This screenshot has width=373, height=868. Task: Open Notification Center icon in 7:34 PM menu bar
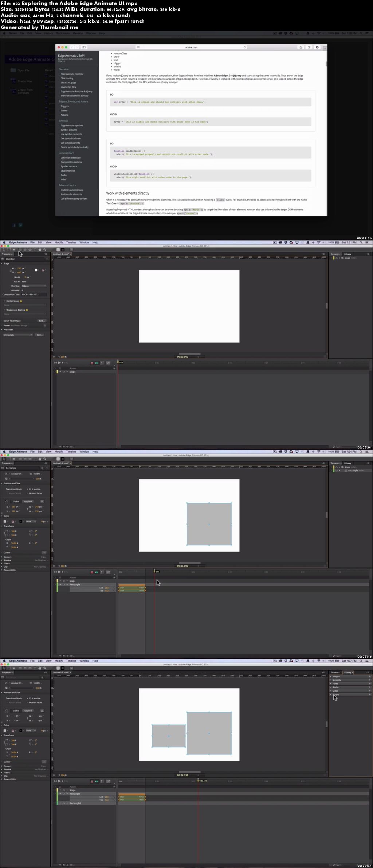(367, 451)
